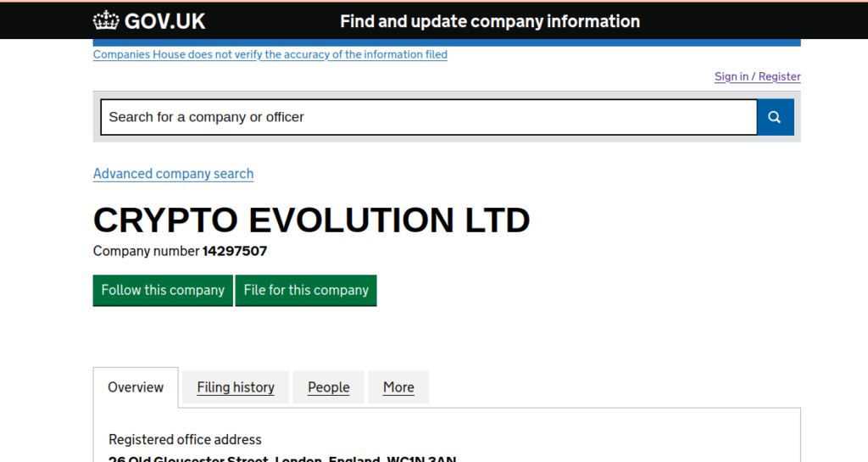Viewport: 868px width, 462px height.
Task: Click File for this company button
Action: point(306,290)
